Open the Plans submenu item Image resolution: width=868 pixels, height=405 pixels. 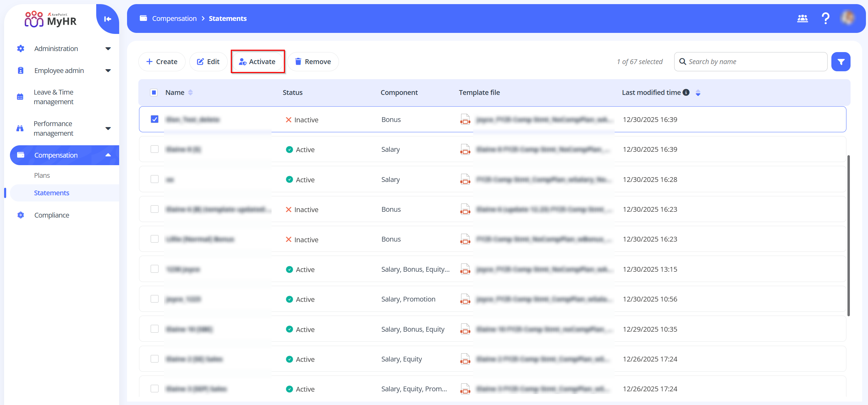point(42,175)
